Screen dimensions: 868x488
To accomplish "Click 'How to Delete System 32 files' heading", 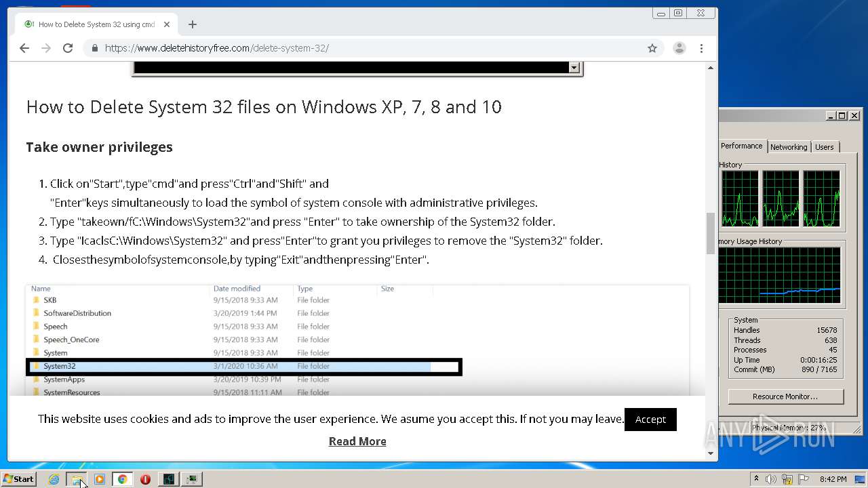I will pos(264,106).
